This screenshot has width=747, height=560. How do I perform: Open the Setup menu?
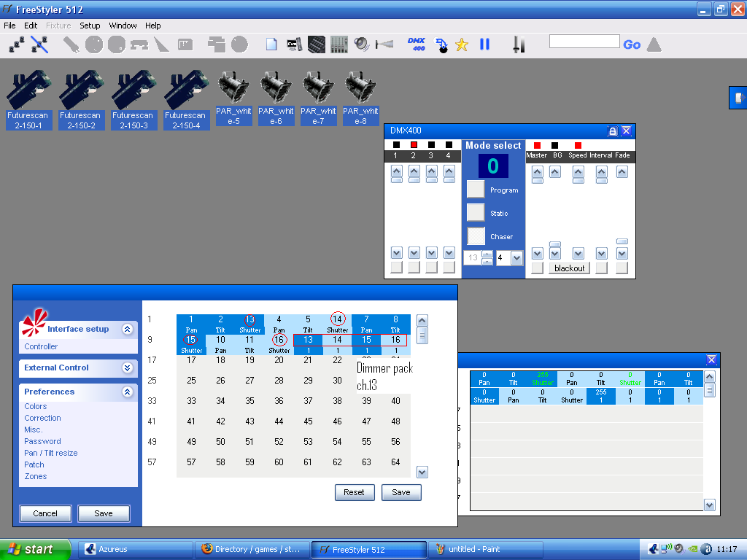[x=90, y=26]
